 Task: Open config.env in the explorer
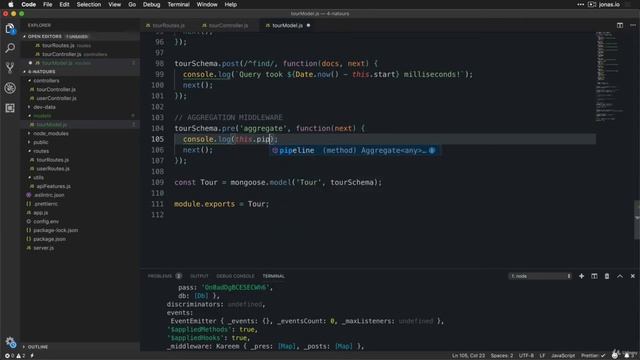(x=46, y=222)
